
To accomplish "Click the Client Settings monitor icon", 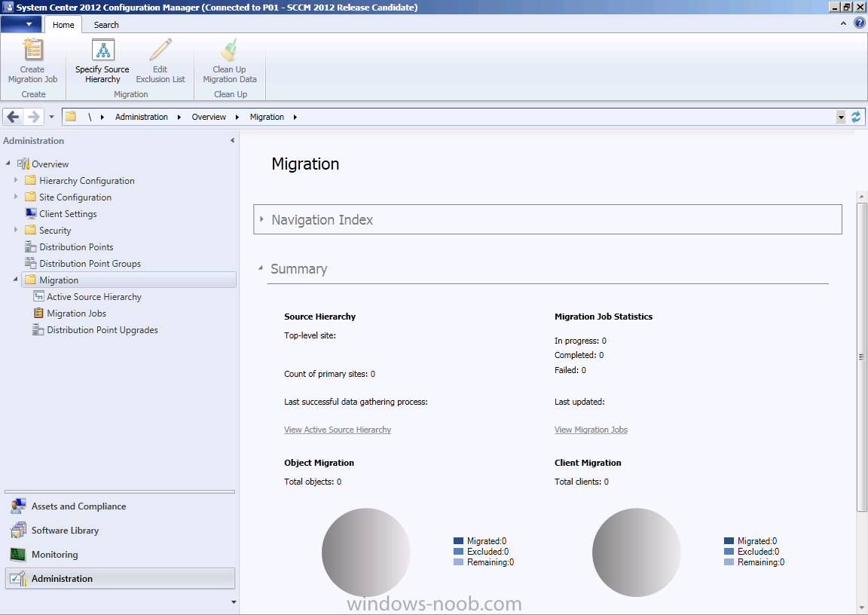I will pos(30,214).
